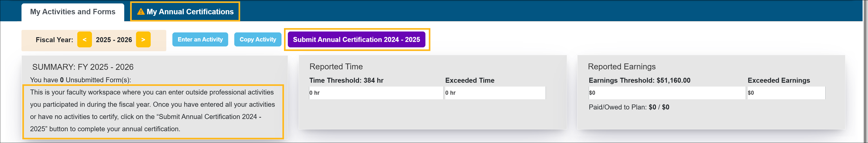The width and height of the screenshot is (868, 143).
Task: Go to previous fiscal year arrow
Action: tap(84, 40)
